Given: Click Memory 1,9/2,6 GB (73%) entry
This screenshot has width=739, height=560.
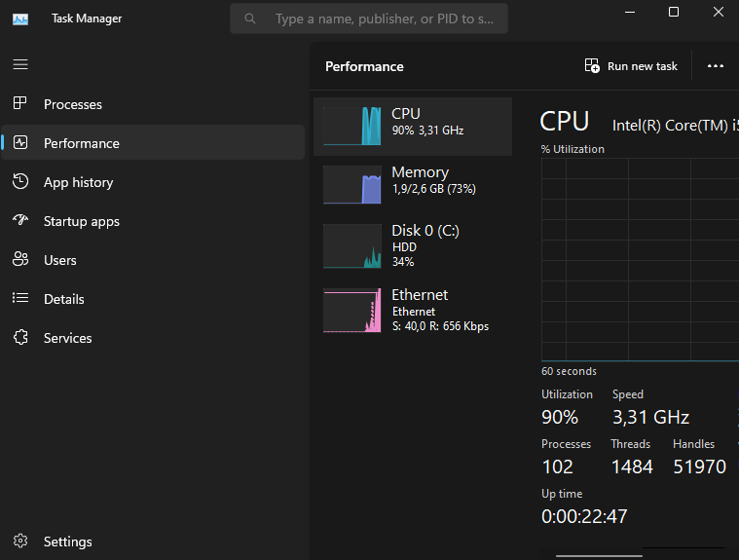Looking at the screenshot, I should 413,184.
